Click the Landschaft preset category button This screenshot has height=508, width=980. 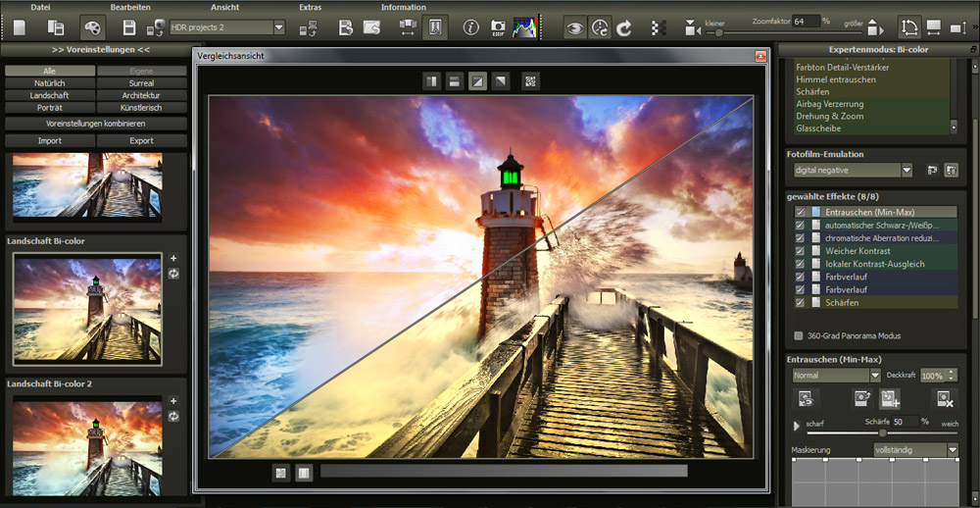point(50,95)
